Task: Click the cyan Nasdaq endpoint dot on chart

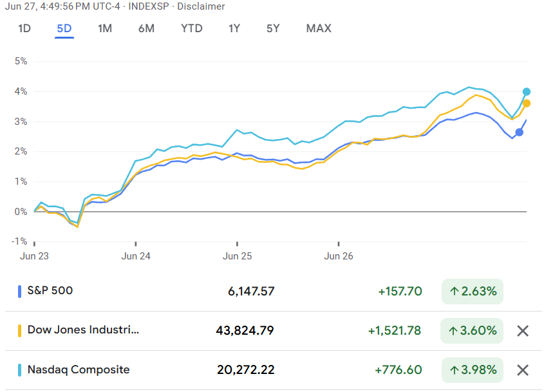Action: pyautogui.click(x=527, y=91)
